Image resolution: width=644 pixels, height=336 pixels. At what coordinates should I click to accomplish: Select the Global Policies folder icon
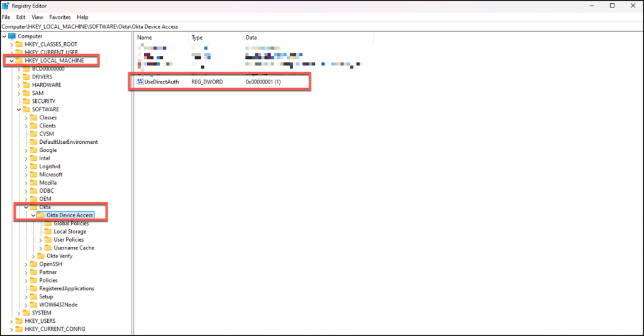tap(48, 224)
